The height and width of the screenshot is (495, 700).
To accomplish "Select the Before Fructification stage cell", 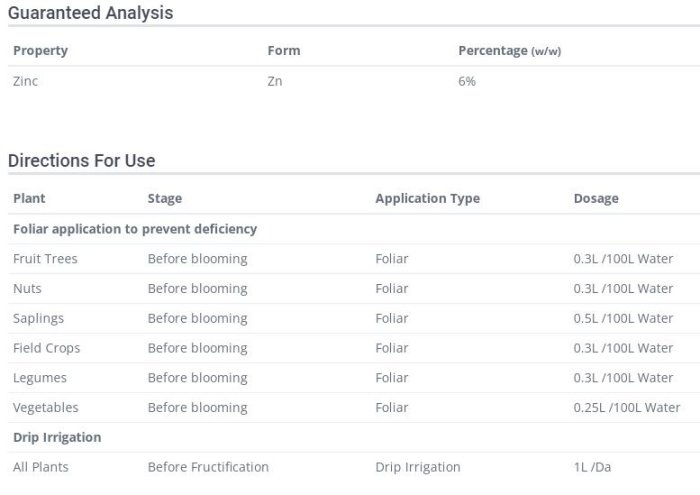I will tap(208, 467).
